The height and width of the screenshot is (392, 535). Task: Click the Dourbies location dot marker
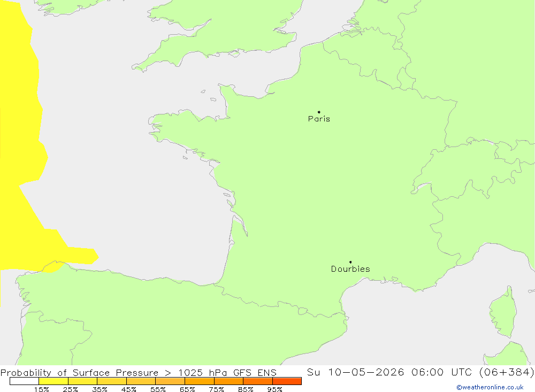pos(350,262)
